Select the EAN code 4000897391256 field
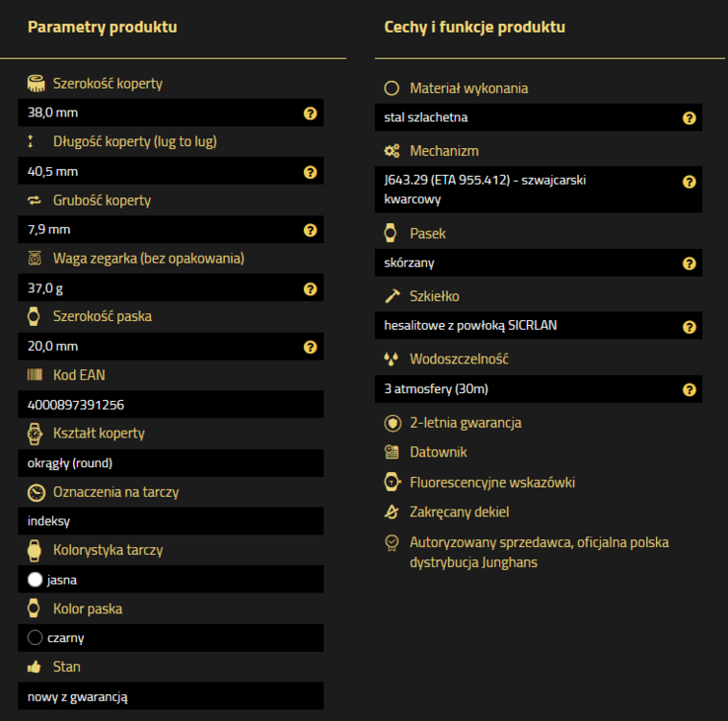 [76, 405]
